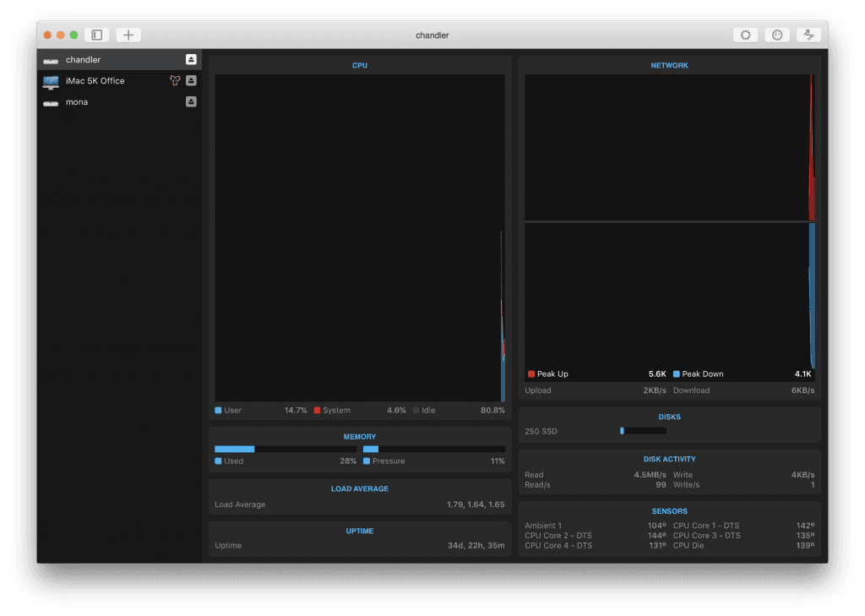Viewport: 865px width, 616px height.
Task: Collapse the CPU section header
Action: point(359,65)
